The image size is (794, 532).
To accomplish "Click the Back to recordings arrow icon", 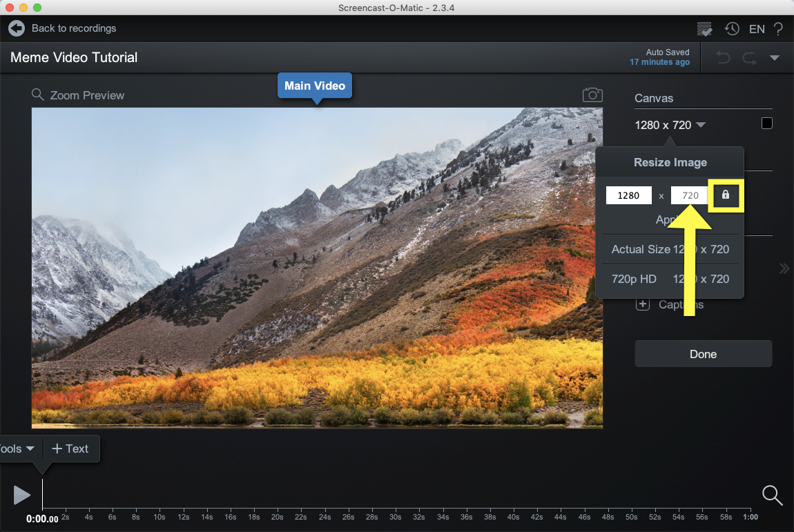I will [x=16, y=28].
